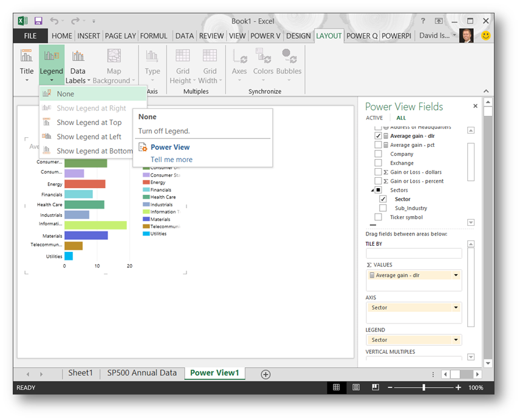Save the workbook with the floppy icon
The width and height of the screenshot is (520, 420).
38,21
